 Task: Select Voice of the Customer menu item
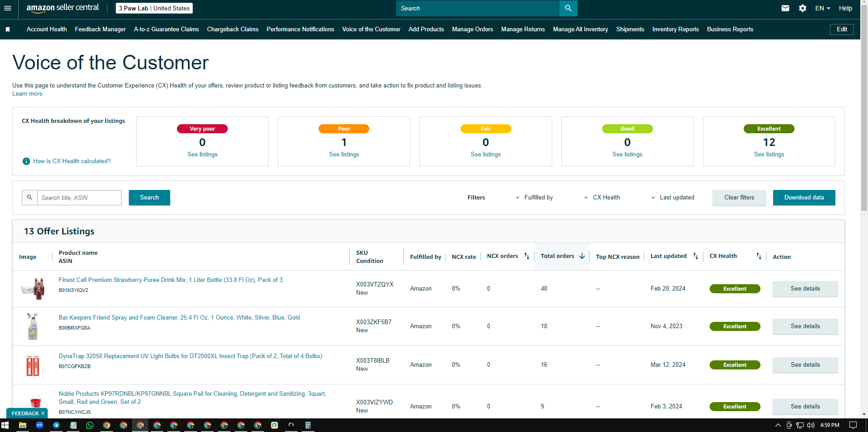coord(371,29)
